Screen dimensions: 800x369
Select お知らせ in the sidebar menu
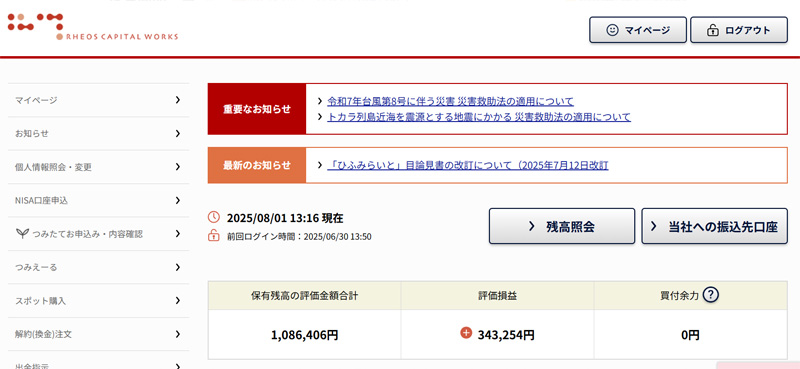coord(98,134)
